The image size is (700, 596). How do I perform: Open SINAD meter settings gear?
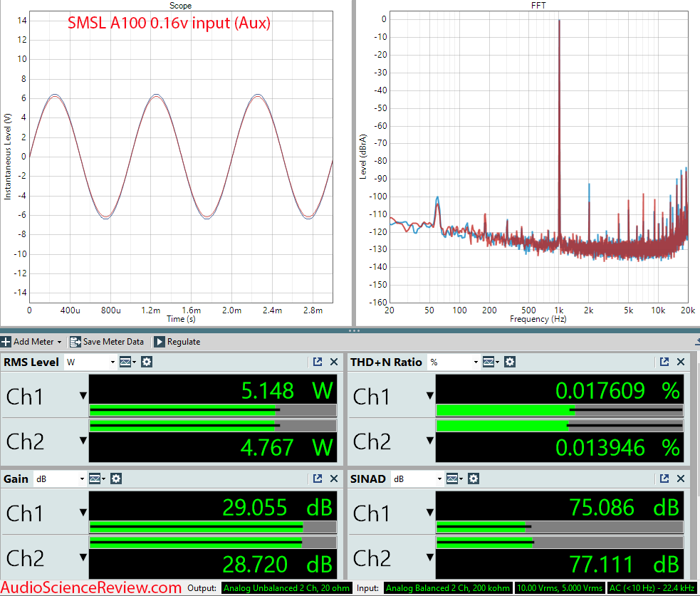click(x=474, y=479)
